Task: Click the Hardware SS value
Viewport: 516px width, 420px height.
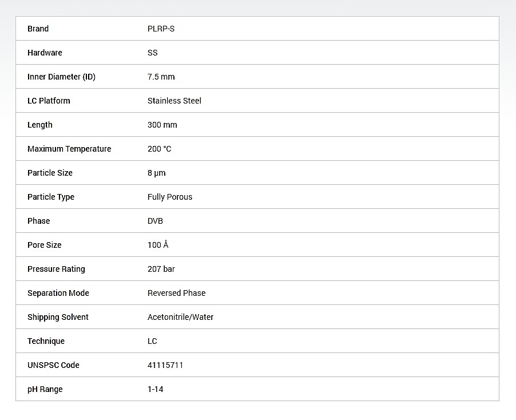Action: pyautogui.click(x=152, y=53)
